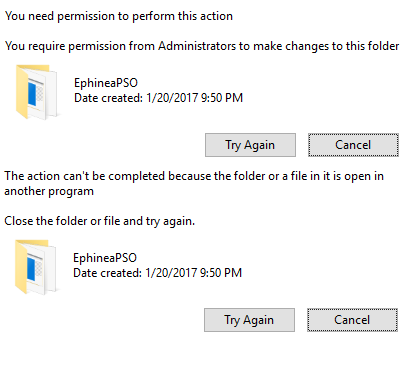This screenshot has width=411, height=372.
Task: Cancel the folder-in-use dialog
Action: coord(352,320)
